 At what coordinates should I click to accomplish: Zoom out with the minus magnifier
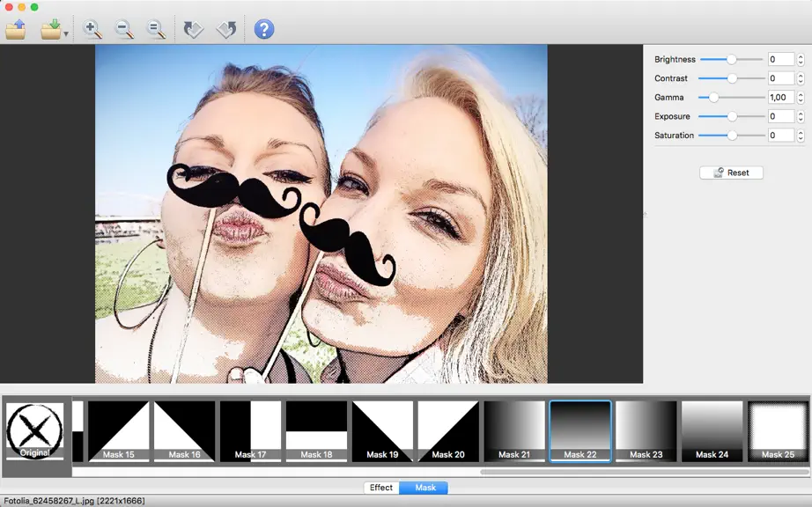click(124, 29)
